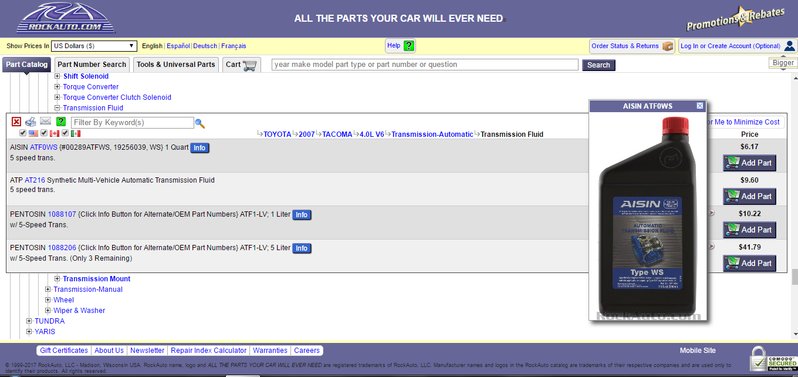Click the TOYOTA breadcrumb link
798x377 pixels.
(277, 134)
